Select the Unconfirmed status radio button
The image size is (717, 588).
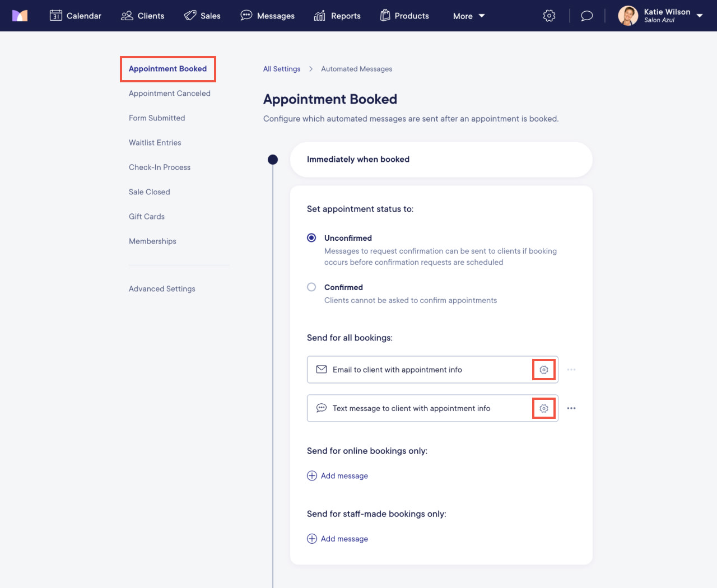(311, 237)
